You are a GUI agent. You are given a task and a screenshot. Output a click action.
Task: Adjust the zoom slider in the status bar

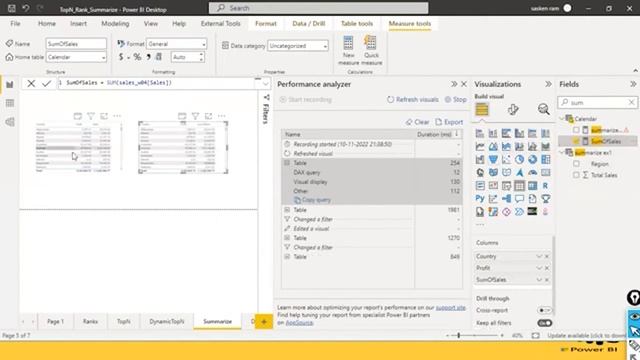[x=459, y=336]
